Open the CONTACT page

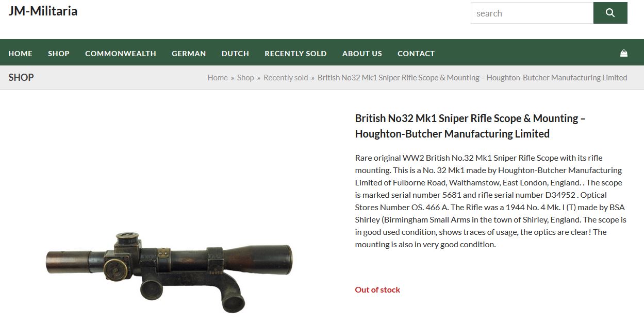pyautogui.click(x=416, y=54)
